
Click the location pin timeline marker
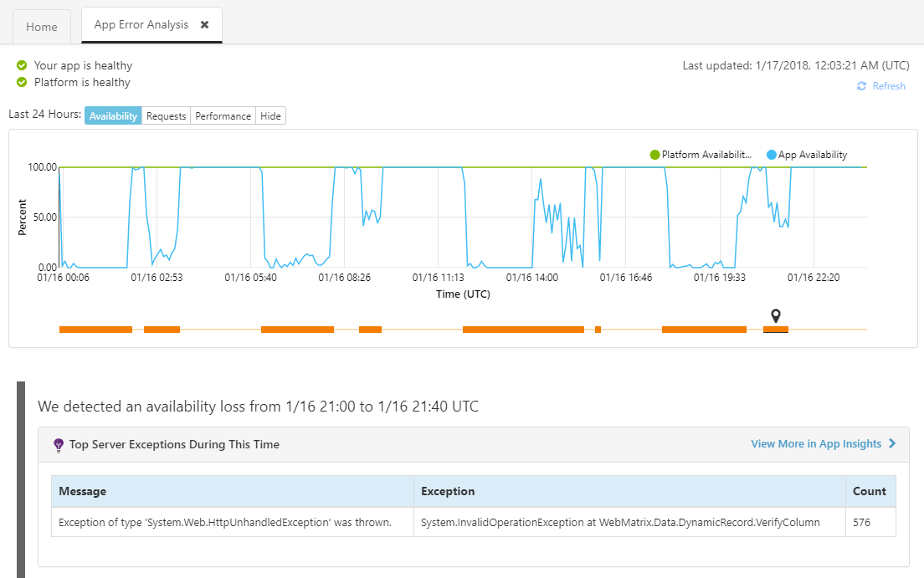click(776, 315)
